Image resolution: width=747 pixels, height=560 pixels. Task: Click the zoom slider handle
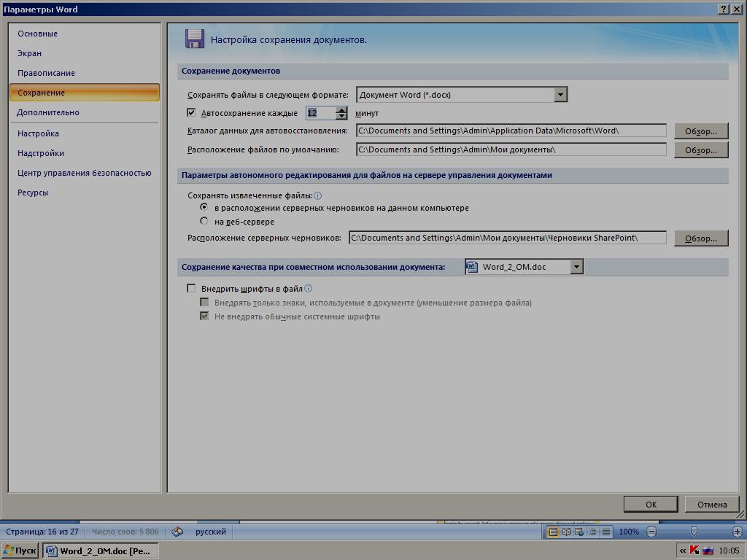[x=694, y=531]
